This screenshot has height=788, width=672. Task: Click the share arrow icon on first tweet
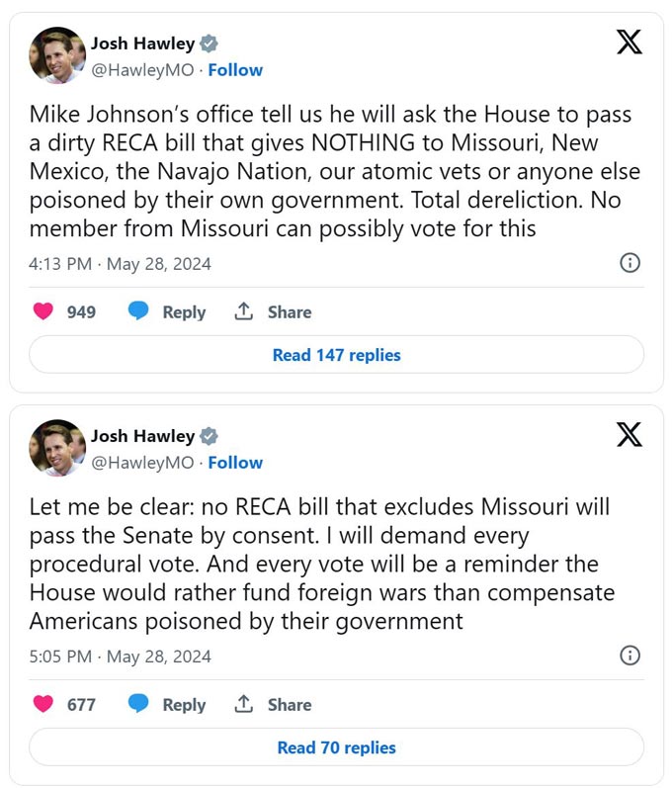243,311
